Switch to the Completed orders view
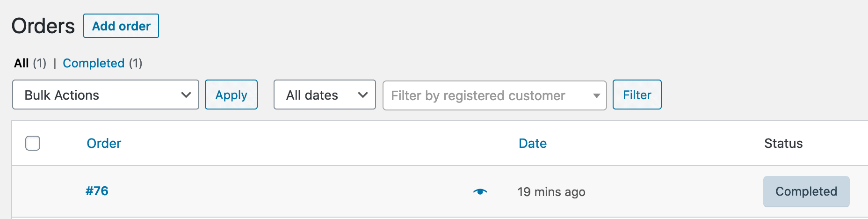Screen dimensions: 868x219 (94, 63)
